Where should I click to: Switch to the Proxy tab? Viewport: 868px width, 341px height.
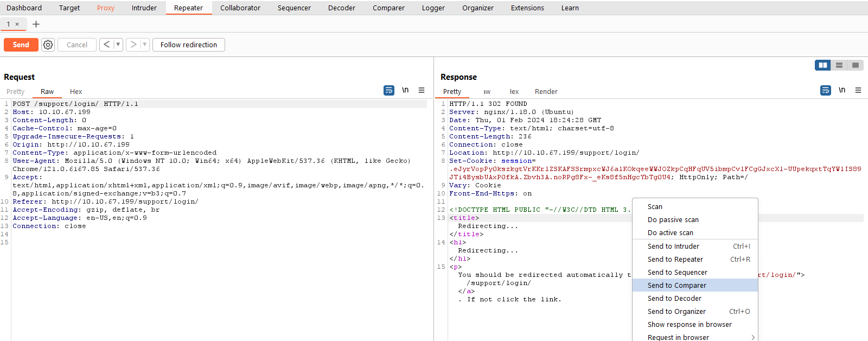(x=106, y=8)
